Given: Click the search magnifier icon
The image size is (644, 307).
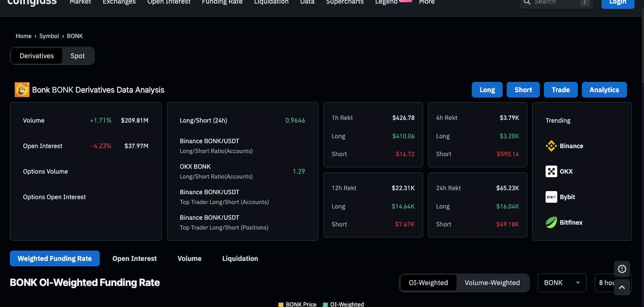Looking at the screenshot, I should [x=527, y=2].
